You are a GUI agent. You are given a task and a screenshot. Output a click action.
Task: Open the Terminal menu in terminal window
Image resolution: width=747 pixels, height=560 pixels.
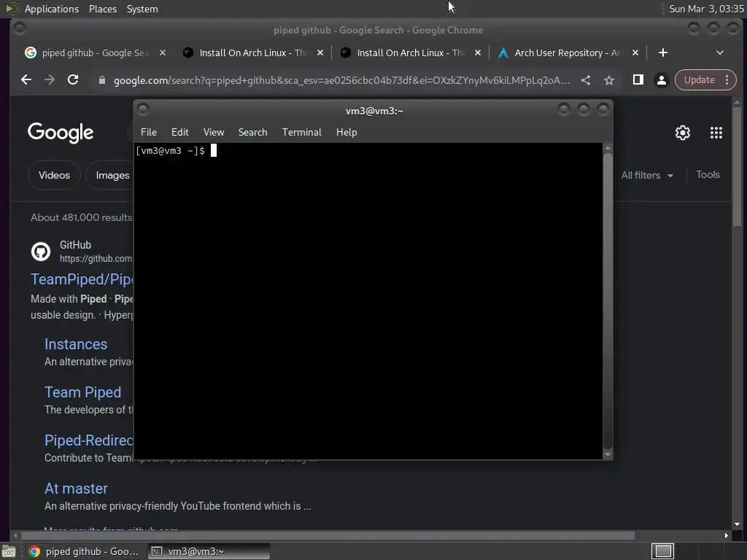301,133
